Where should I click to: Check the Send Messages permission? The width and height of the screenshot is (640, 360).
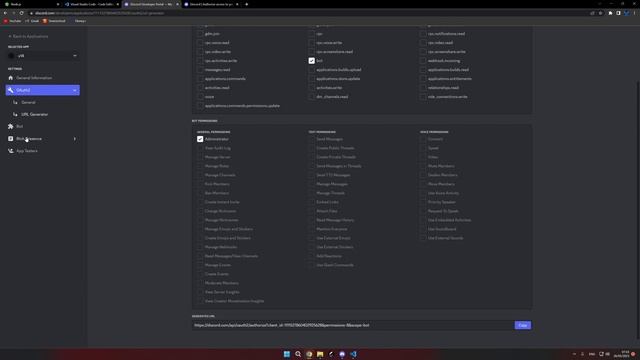point(311,139)
